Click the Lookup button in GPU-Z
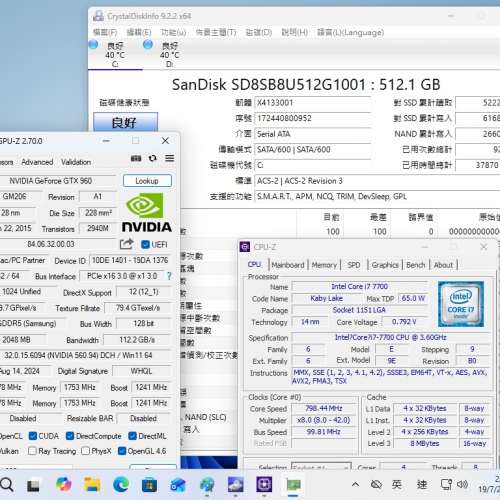Viewport: 500px width, 500px height. click(147, 181)
